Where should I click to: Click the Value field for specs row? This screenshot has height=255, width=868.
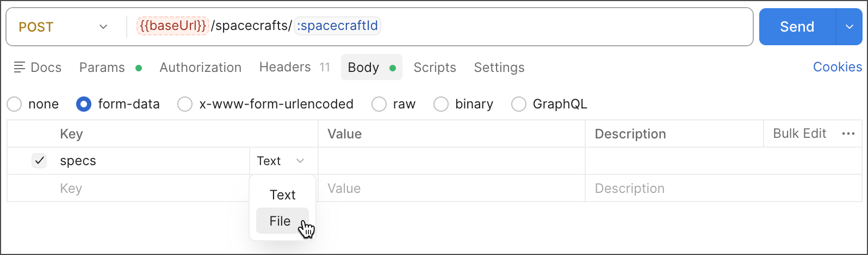[x=451, y=161]
